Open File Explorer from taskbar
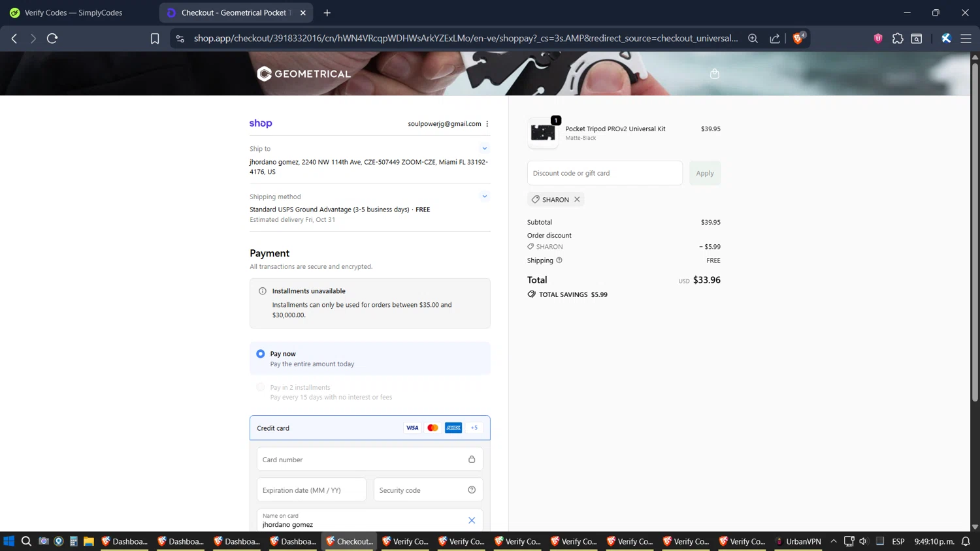Viewport: 980px width, 551px height. click(89, 541)
